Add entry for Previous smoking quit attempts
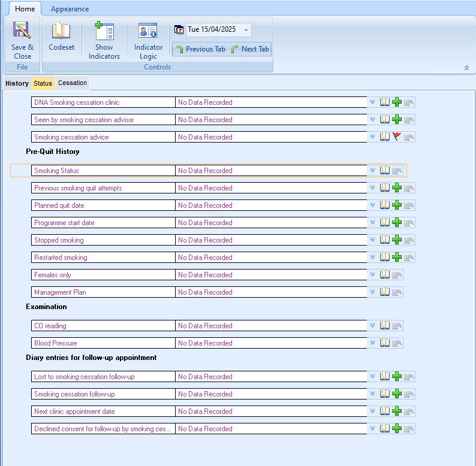Viewport: 476px width, 466px height. coord(397,187)
